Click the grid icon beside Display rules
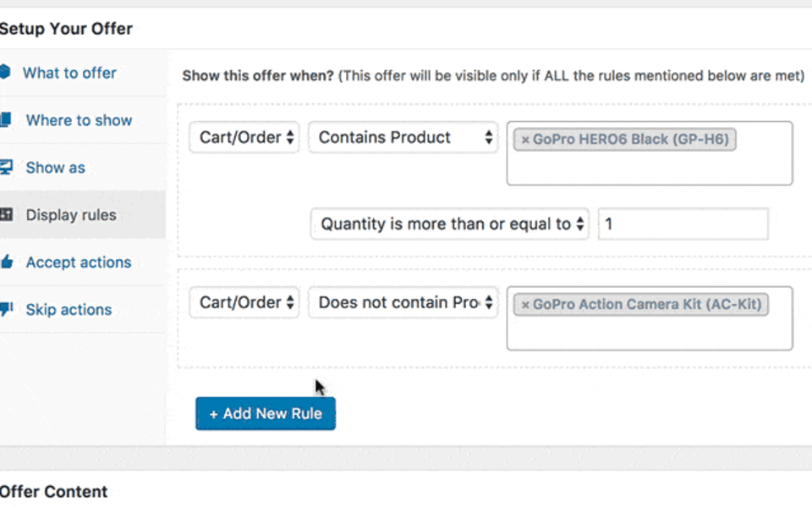The height and width of the screenshot is (508, 812). point(6,214)
